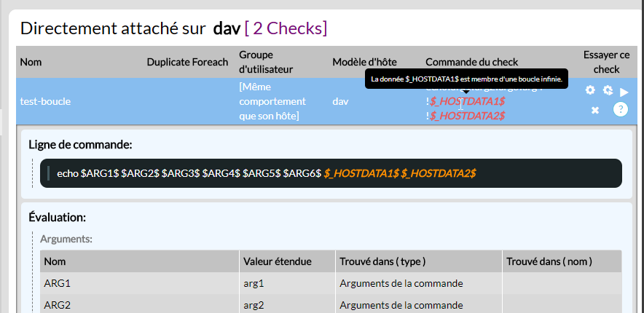The height and width of the screenshot is (313, 644).
Task: Click the Modèle d'hôte column header
Action: 363,63
